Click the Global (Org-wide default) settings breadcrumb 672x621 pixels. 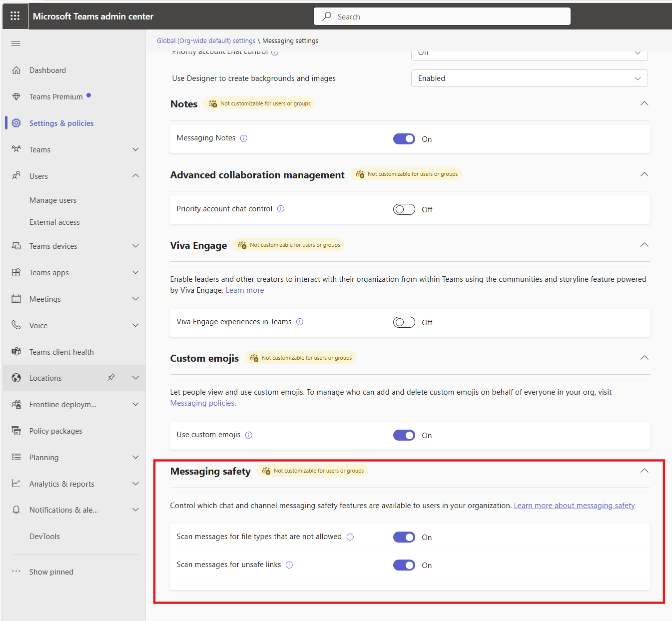pyautogui.click(x=206, y=41)
